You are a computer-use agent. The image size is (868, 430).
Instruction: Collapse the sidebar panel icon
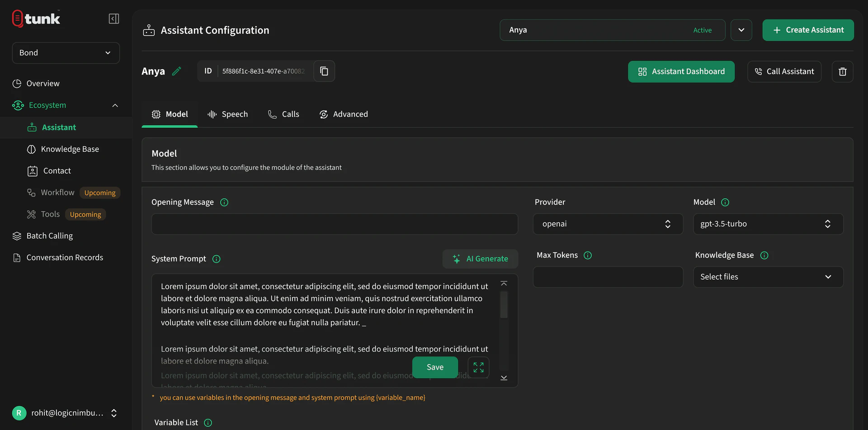click(114, 19)
